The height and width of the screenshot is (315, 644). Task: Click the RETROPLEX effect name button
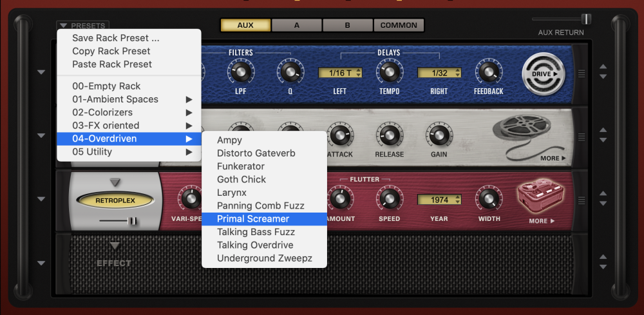tap(115, 201)
